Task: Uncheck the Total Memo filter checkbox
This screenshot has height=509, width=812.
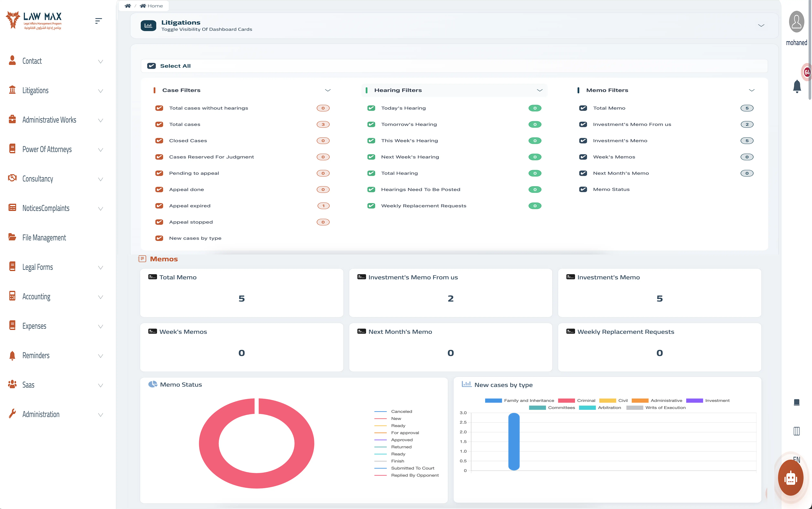Action: pos(583,108)
